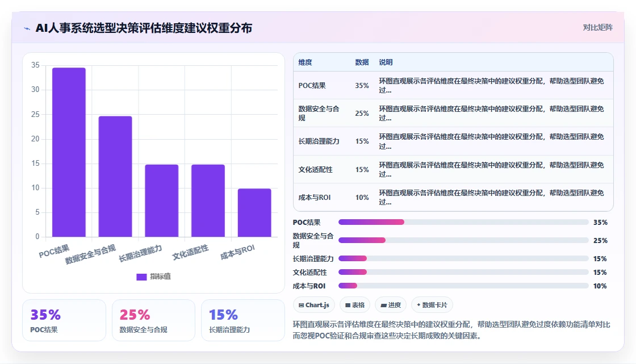Click the 数据 column header
The width and height of the screenshot is (636, 364).
[x=362, y=62]
